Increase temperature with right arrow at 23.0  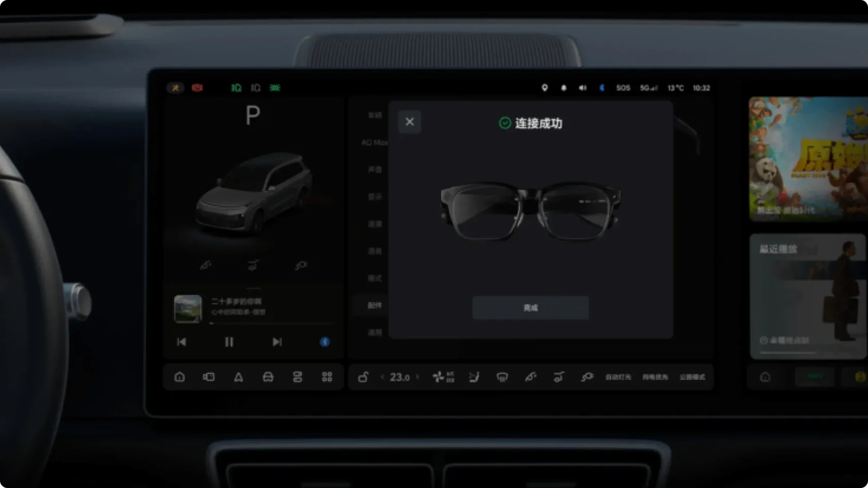[417, 377]
